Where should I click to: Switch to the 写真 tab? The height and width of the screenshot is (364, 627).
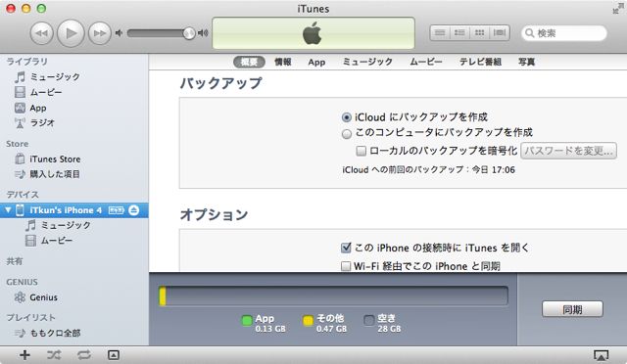coord(527,62)
